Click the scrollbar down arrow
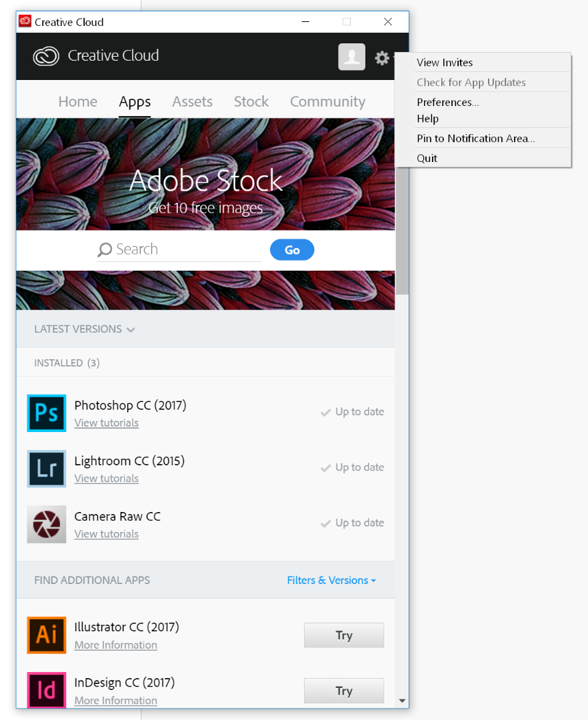 (403, 701)
